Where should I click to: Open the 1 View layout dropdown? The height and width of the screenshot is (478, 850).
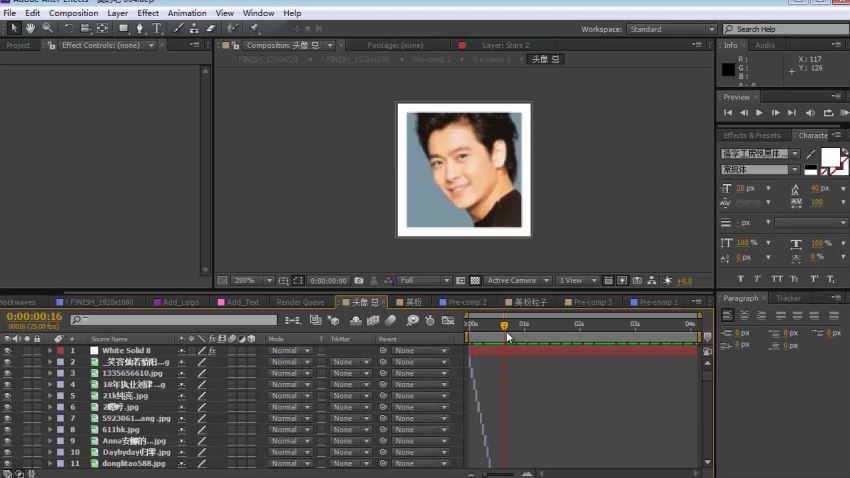click(x=577, y=281)
